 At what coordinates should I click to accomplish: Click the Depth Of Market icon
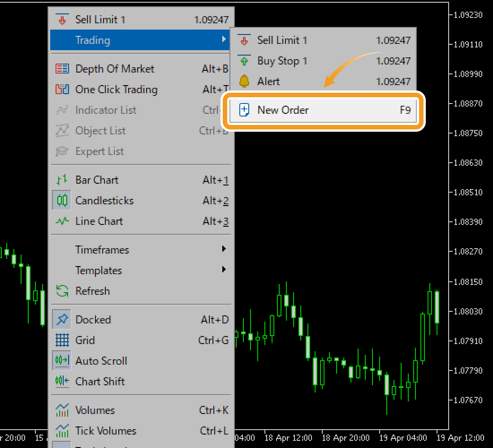pyautogui.click(x=62, y=69)
